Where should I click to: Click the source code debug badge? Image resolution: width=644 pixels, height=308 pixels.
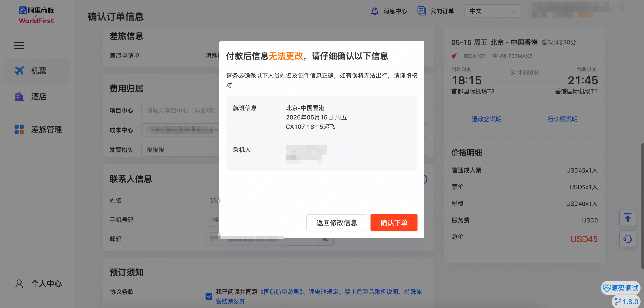point(620,288)
